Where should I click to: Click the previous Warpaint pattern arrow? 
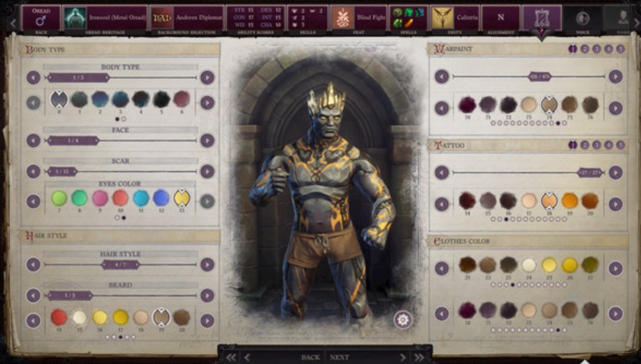441,76
